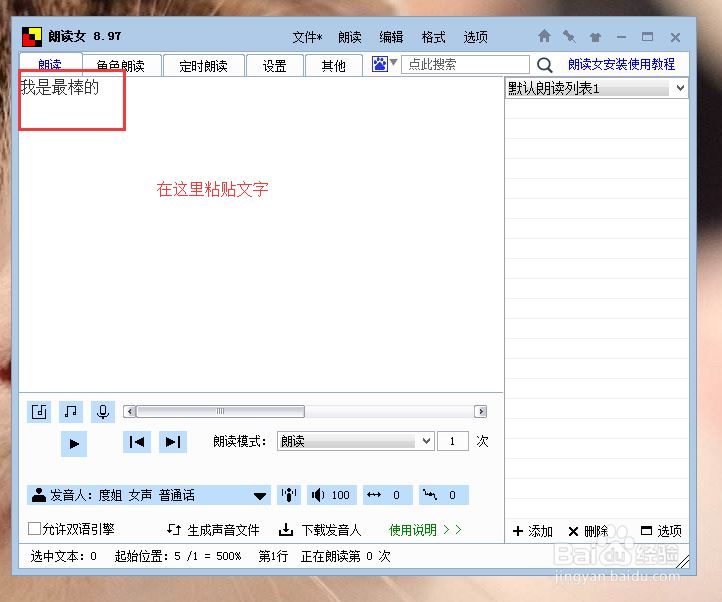Open the 选项 menu in title bar
Image resolution: width=722 pixels, height=602 pixels.
[x=476, y=37]
